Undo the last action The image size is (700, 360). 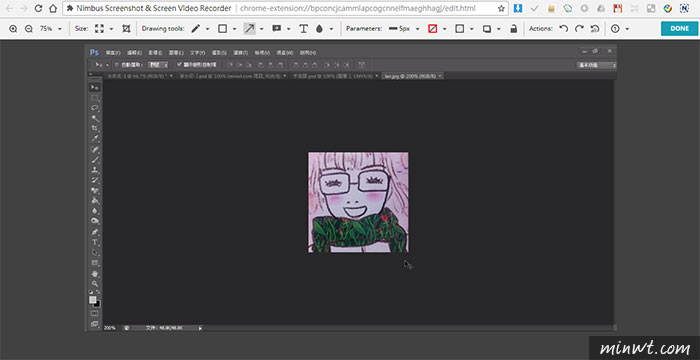(564, 29)
